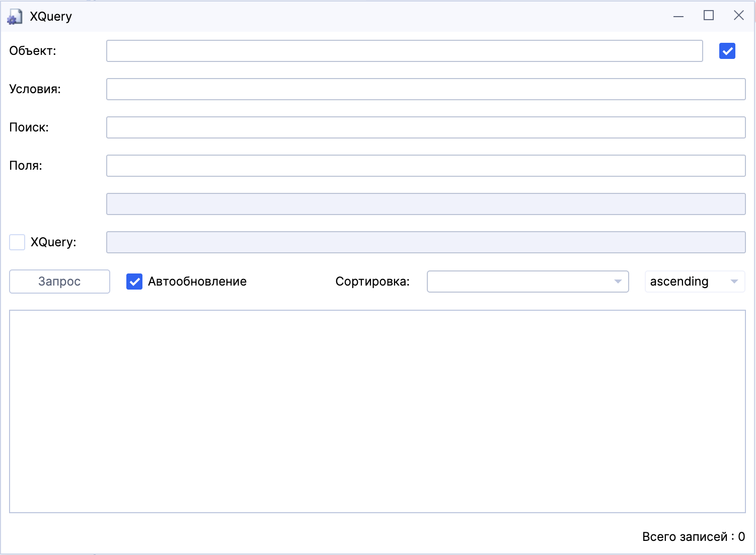Maximize the XQuery window

(x=709, y=16)
